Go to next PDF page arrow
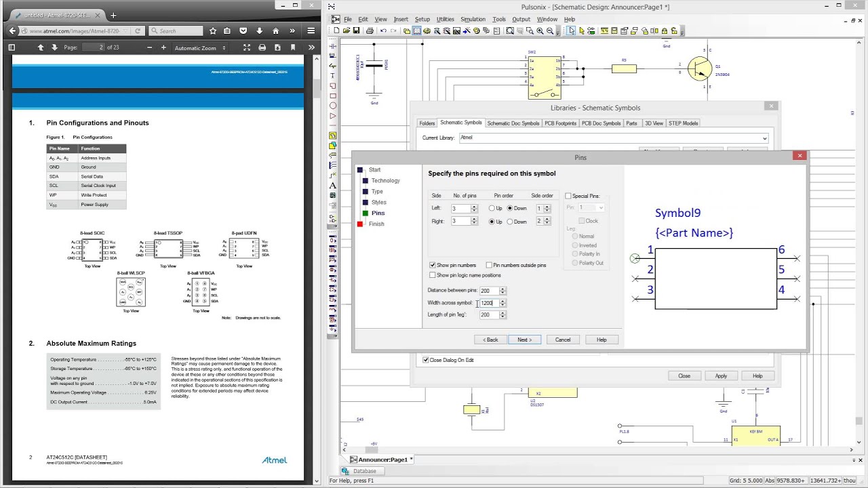Screen dimensions: 868x488 click(x=54, y=47)
